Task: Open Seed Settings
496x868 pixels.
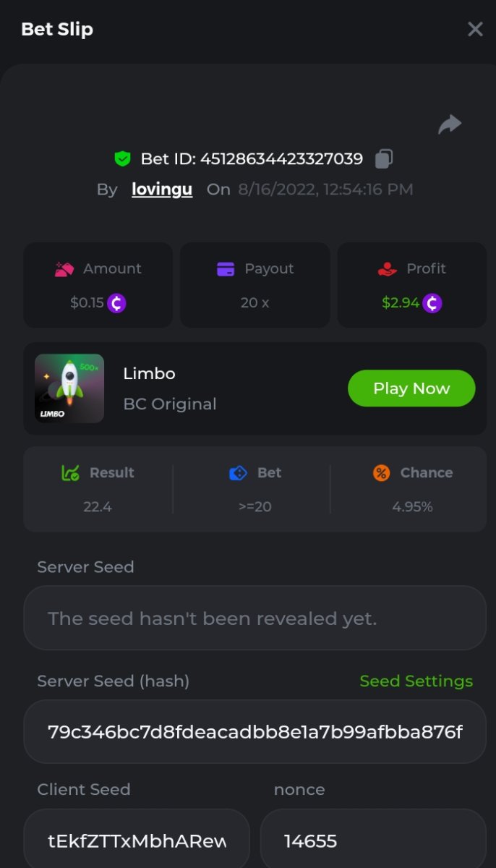Action: (x=416, y=681)
